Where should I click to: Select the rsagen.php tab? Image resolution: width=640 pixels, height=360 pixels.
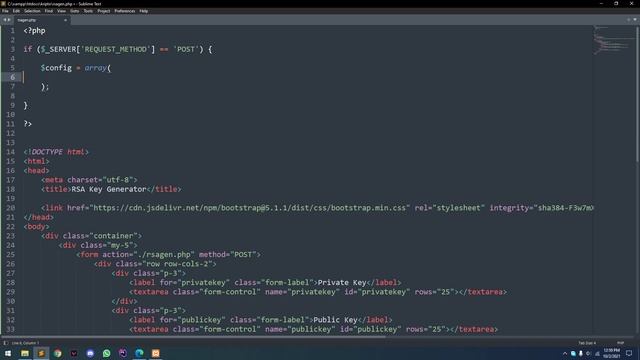(x=41, y=20)
